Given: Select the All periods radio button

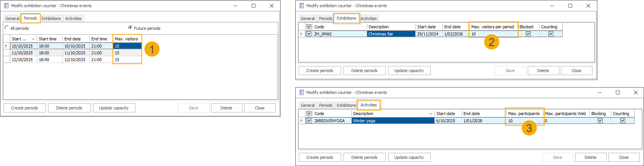Looking at the screenshot, I should tap(7, 28).
